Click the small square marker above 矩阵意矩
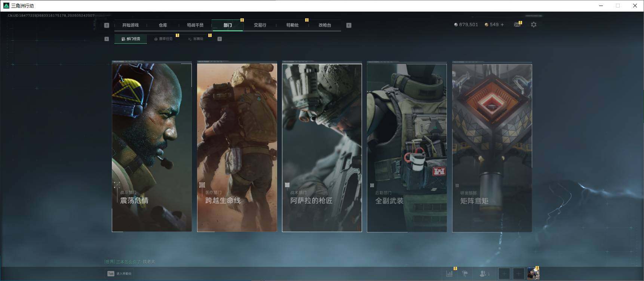 (457, 185)
